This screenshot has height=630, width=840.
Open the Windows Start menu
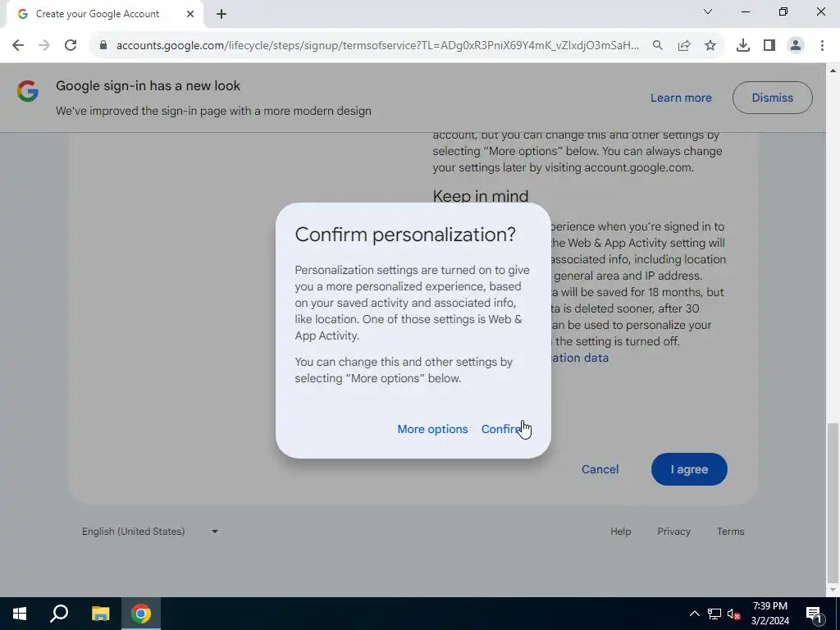20,614
